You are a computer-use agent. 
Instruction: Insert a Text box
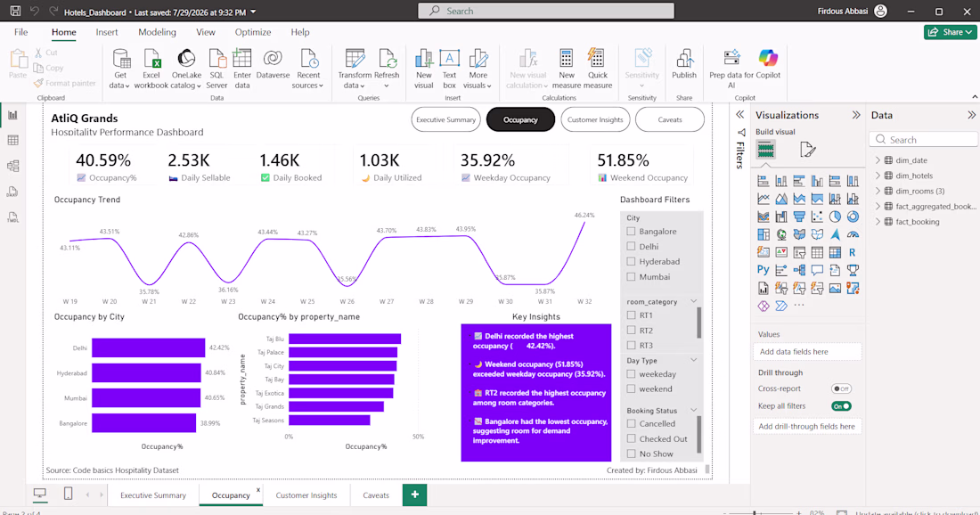(449, 69)
